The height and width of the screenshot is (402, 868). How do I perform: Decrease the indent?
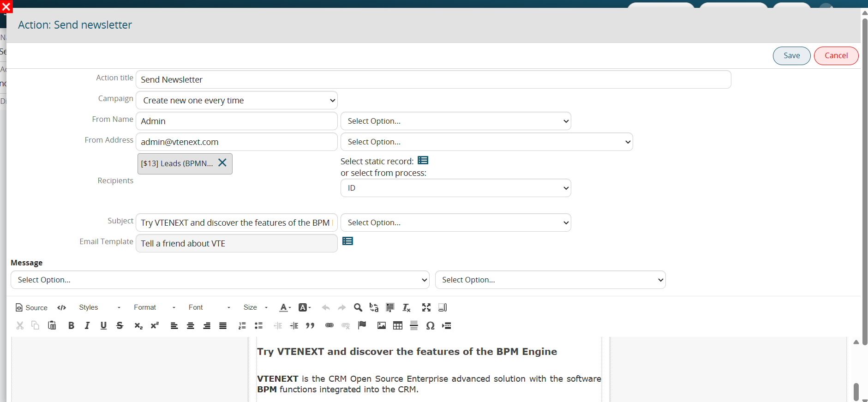pos(278,325)
